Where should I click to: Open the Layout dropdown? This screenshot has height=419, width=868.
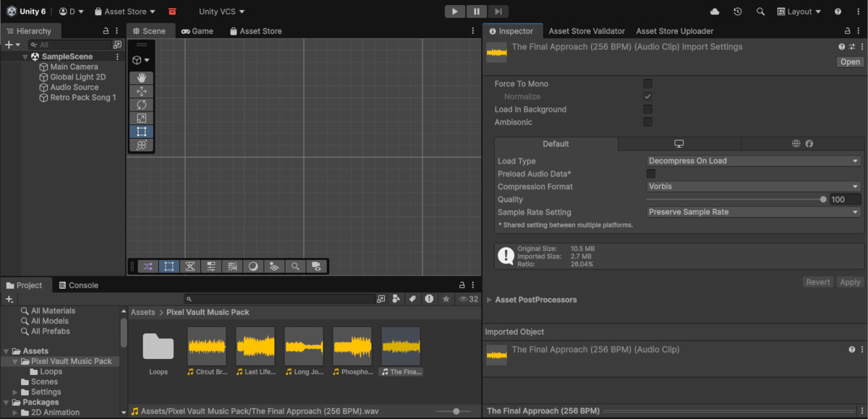pos(799,12)
